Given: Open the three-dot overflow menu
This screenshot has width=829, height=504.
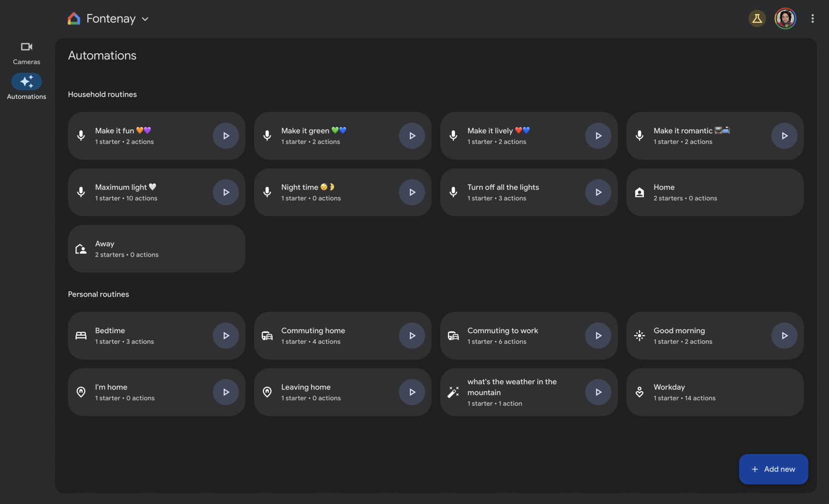Looking at the screenshot, I should click(812, 19).
